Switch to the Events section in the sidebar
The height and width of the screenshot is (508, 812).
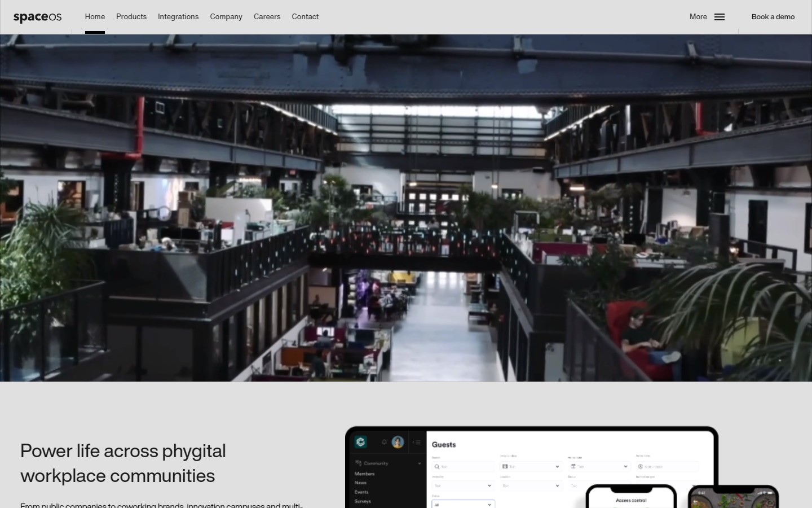[361, 492]
